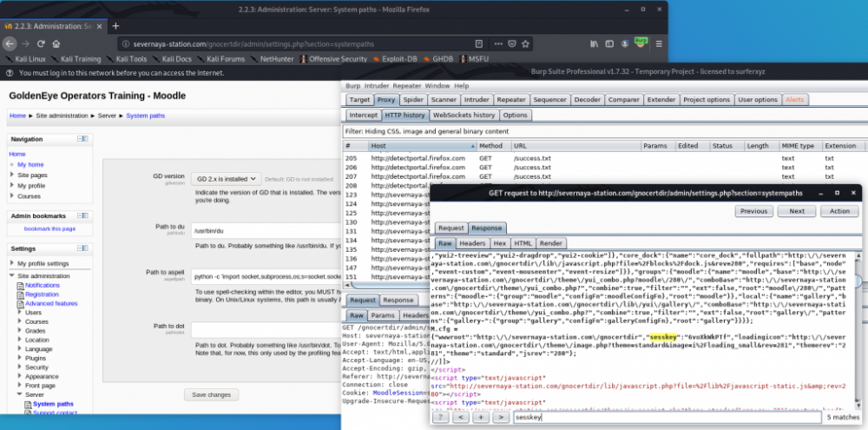Hide the Settings block in Moodle

(x=82, y=248)
